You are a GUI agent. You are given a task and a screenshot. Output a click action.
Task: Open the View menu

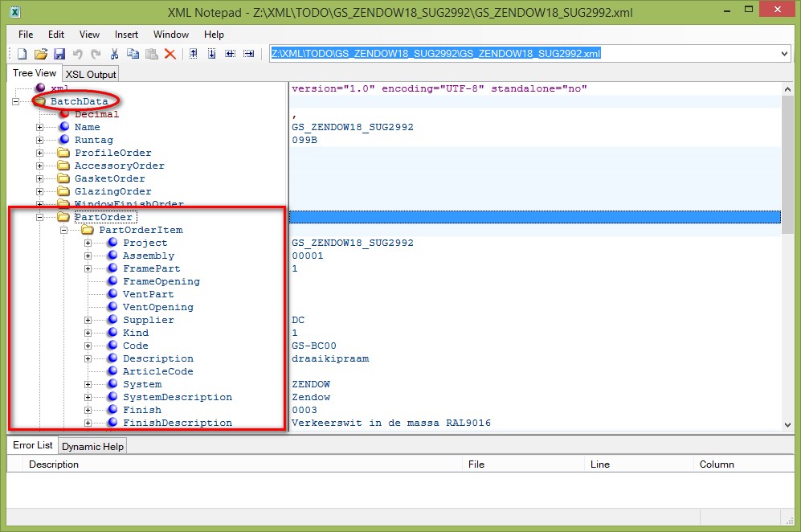coord(89,35)
